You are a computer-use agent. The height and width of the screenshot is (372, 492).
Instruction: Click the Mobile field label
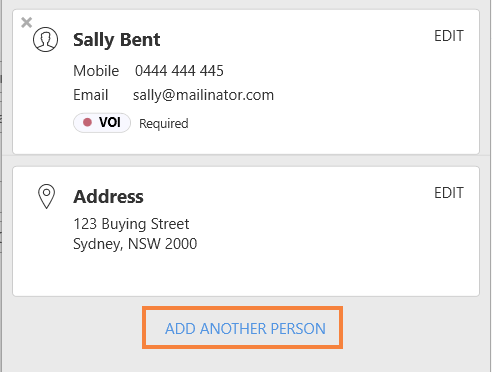coord(96,71)
